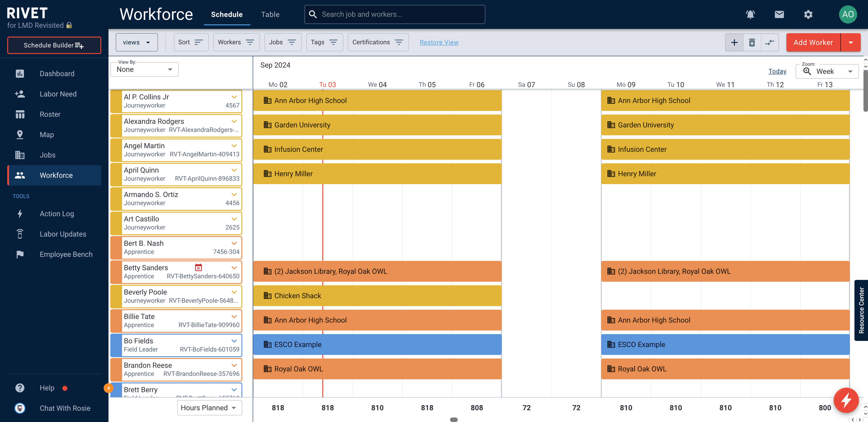Click Brandon Reese worker name
Screen dimensions: 868x422
(148, 365)
